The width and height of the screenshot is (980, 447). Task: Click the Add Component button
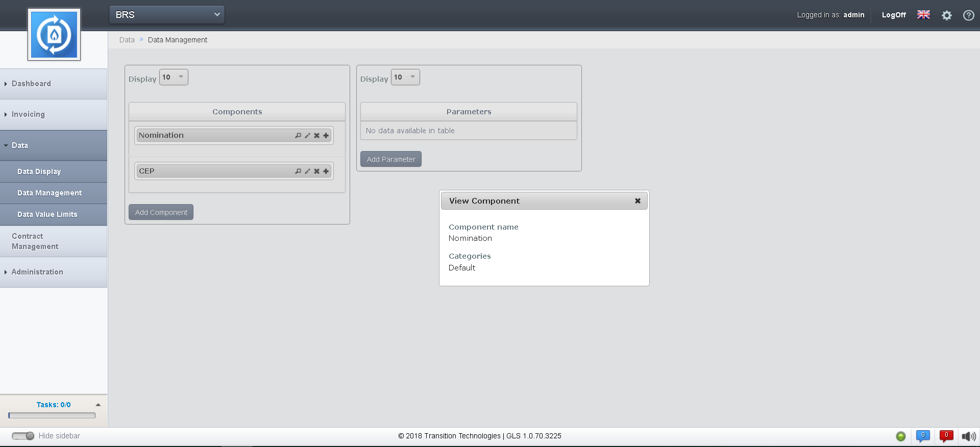[x=161, y=212]
